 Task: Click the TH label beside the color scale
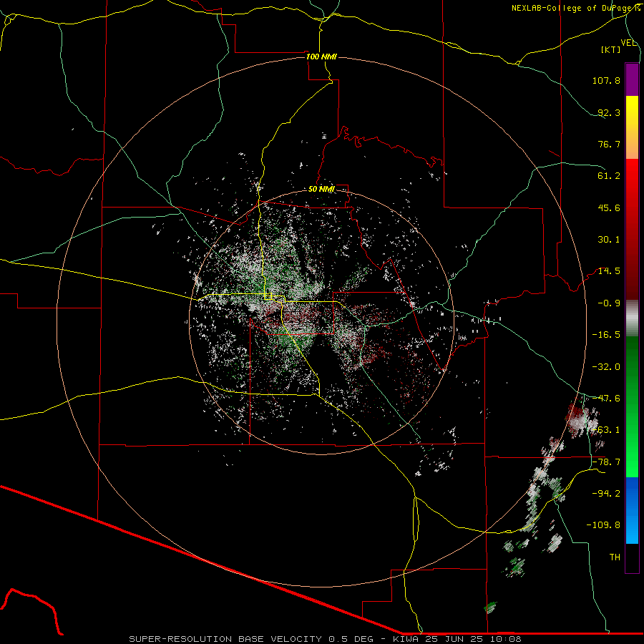coord(615,557)
